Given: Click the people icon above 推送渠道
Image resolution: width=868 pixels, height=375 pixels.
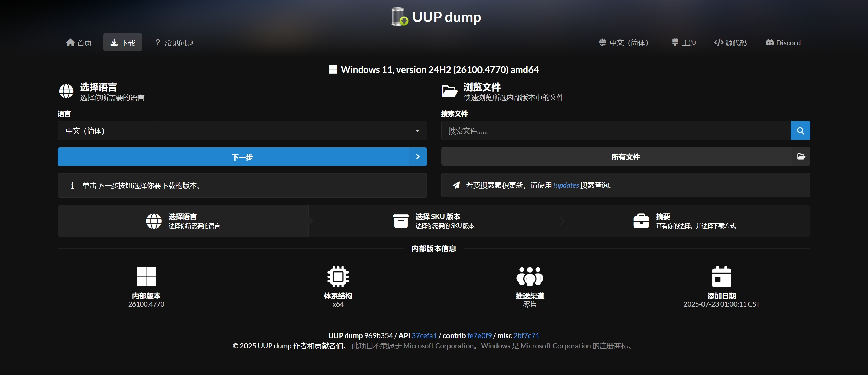Looking at the screenshot, I should point(530,277).
